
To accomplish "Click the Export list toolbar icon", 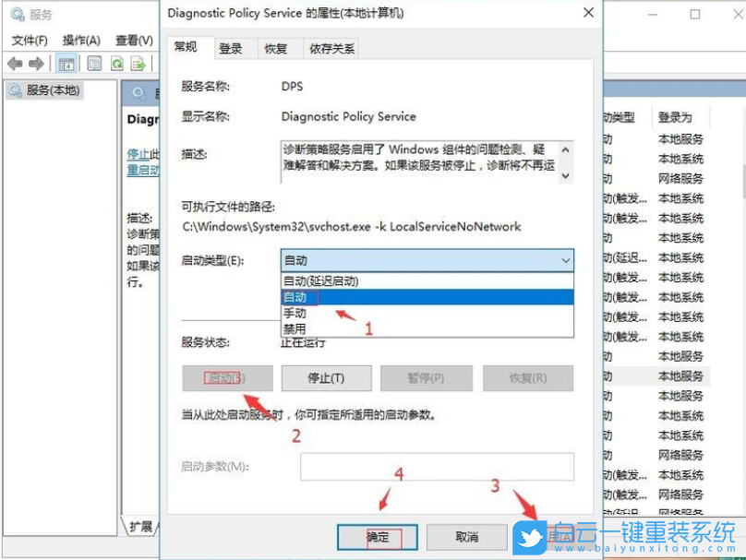I will tap(138, 63).
